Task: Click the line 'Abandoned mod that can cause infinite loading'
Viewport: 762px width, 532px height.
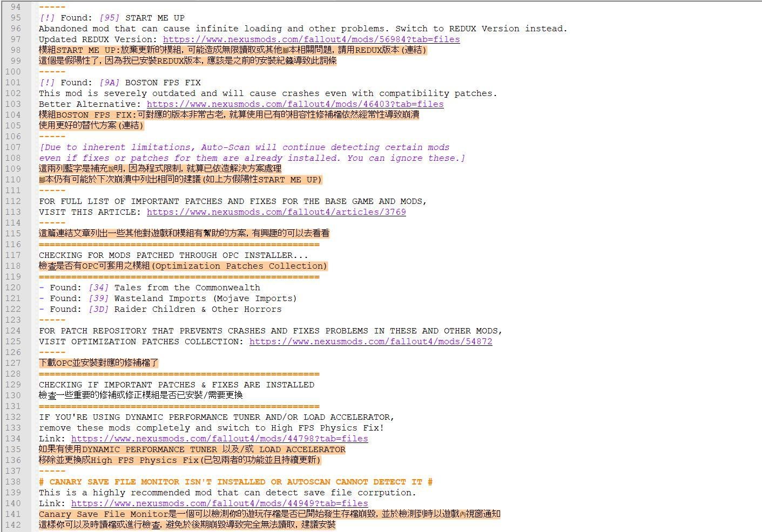Action: pyautogui.click(x=303, y=29)
